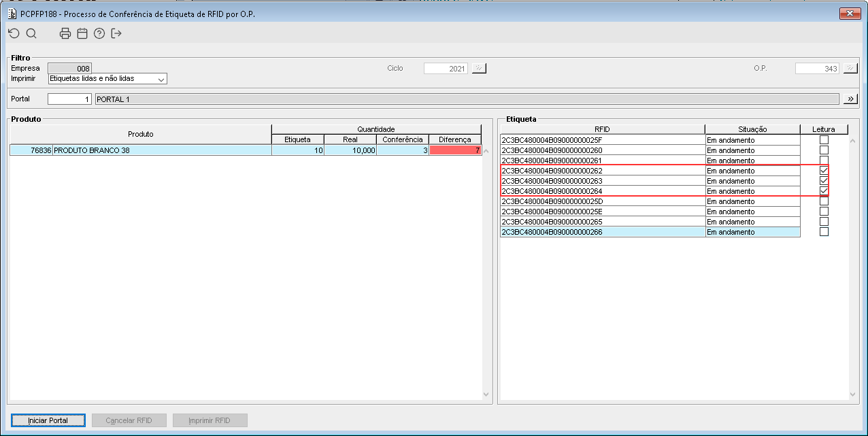This screenshot has width=868, height=436.
Task: Click the Cancelar RFID button
Action: [129, 420]
